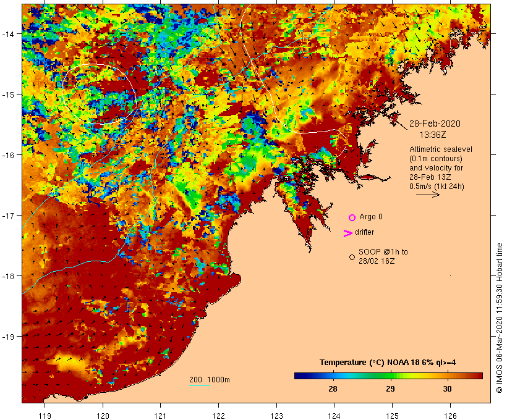507x420 pixels.
Task: Click the 'drifter' legend label
Action: pyautogui.click(x=364, y=232)
